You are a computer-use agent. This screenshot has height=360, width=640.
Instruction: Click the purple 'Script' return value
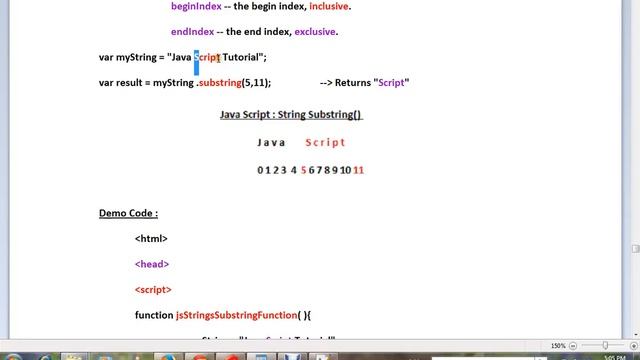[391, 83]
